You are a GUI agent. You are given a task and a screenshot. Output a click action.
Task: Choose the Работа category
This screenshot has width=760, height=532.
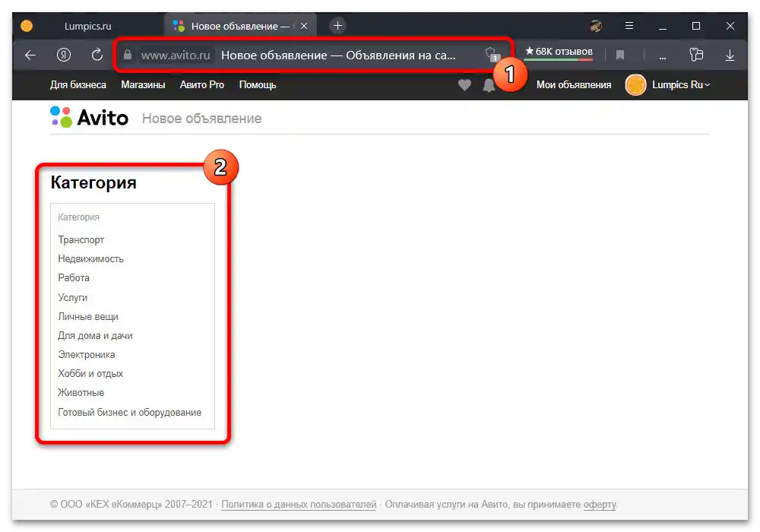coord(74,277)
